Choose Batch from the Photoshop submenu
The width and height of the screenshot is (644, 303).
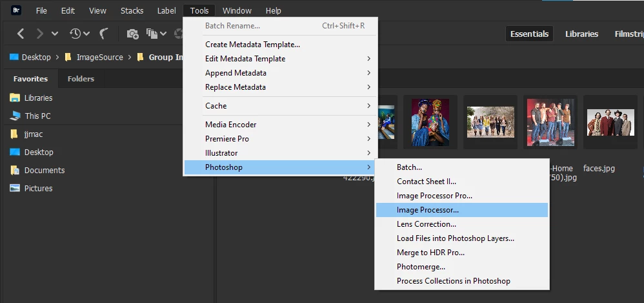coord(462,167)
